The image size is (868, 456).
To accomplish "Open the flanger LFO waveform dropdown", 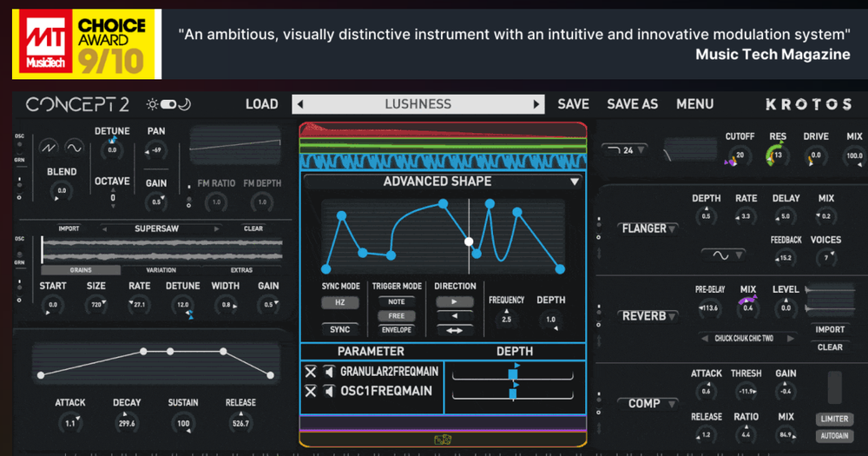I will point(724,255).
